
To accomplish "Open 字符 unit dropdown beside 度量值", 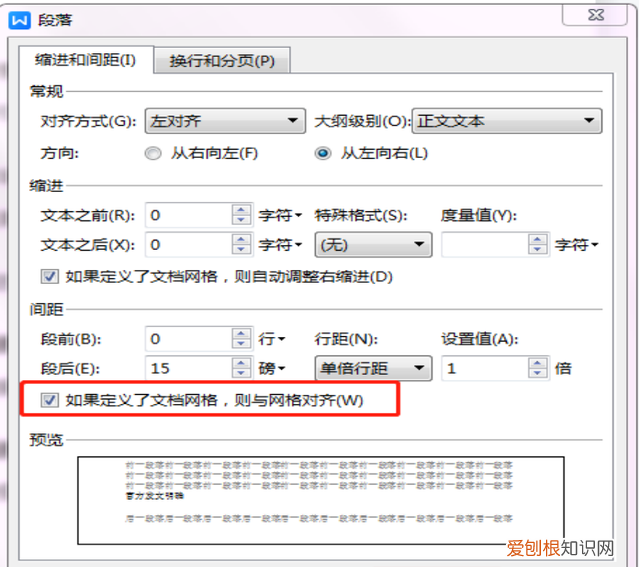I will pos(576,245).
